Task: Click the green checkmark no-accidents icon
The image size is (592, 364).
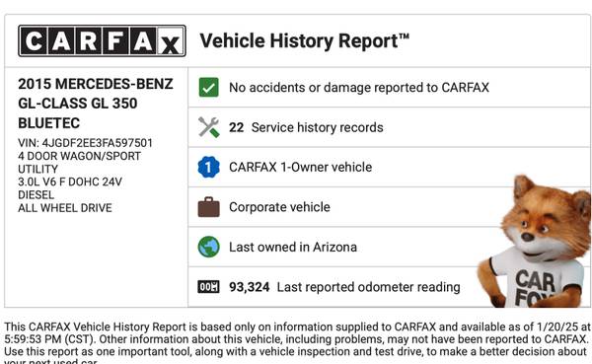Action: click(x=208, y=87)
